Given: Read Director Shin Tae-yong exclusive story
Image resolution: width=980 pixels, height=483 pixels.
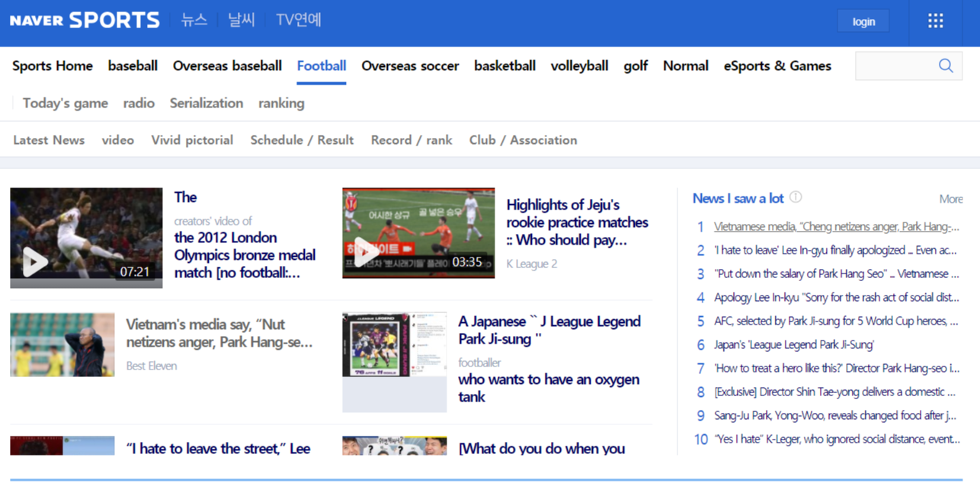Looking at the screenshot, I should [x=834, y=392].
